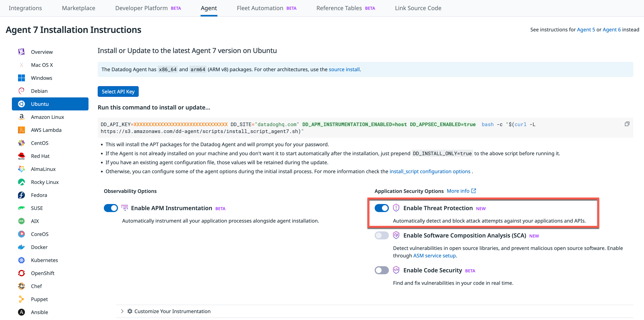
Task: Choose the OpenShift icon
Action: 21,273
